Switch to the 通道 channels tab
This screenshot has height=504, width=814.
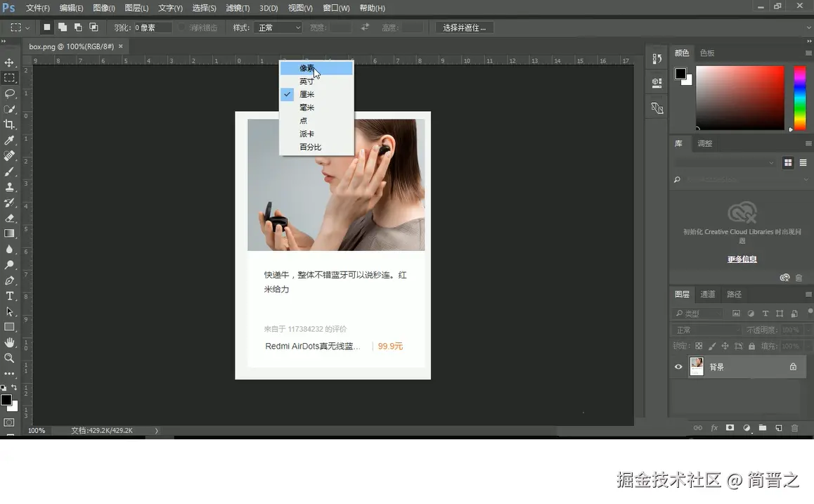click(708, 294)
